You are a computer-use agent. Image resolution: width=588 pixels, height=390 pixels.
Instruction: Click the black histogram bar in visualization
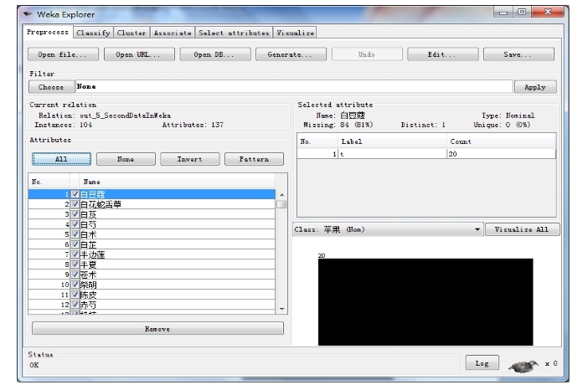pos(426,302)
